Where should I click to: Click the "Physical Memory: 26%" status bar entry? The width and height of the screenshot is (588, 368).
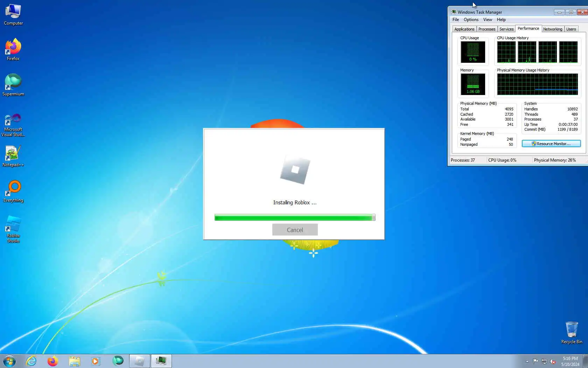pos(555,160)
